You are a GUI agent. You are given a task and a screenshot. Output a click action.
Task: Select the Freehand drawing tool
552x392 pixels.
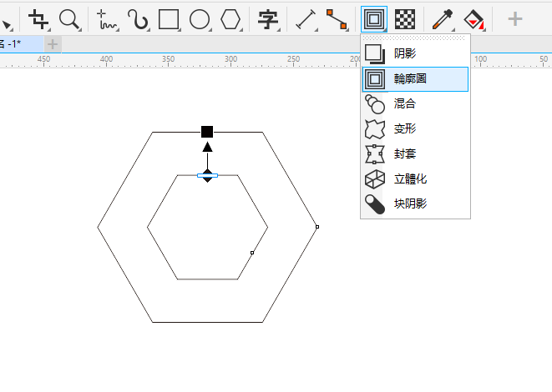[x=107, y=19]
